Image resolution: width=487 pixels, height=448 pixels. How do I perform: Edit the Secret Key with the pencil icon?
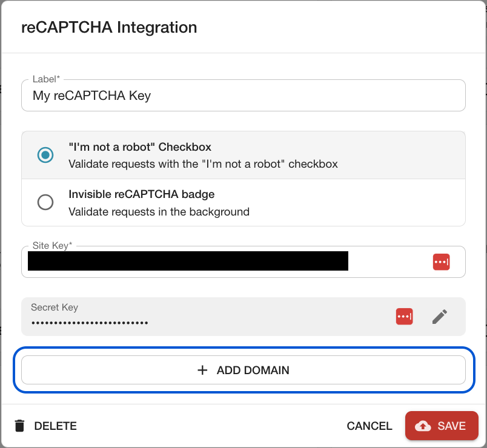coord(440,317)
